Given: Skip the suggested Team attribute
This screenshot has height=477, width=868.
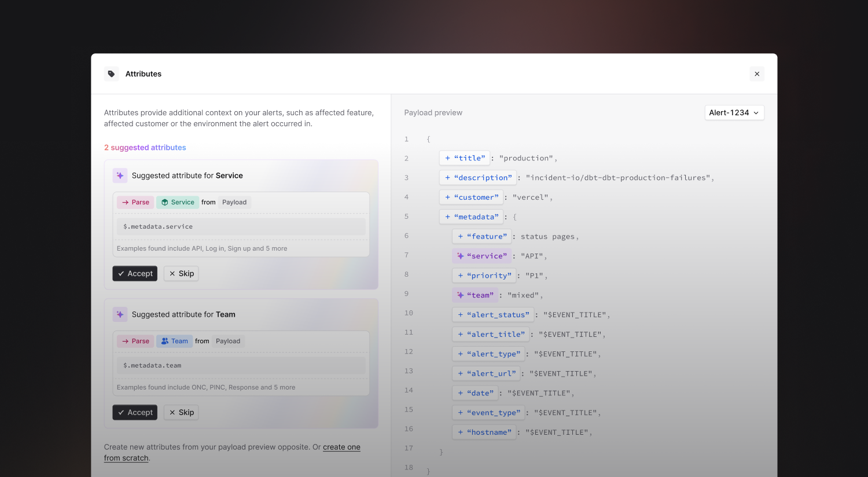Looking at the screenshot, I should point(181,412).
